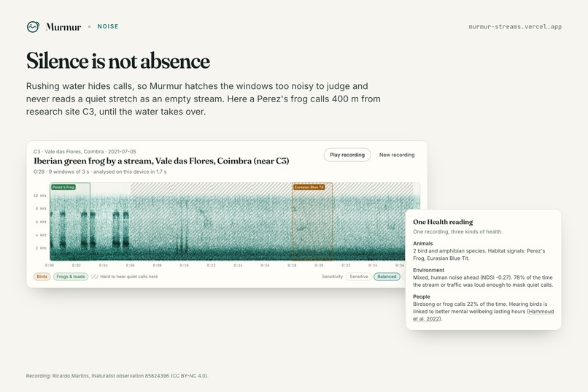Click the Environment section heading

point(429,269)
